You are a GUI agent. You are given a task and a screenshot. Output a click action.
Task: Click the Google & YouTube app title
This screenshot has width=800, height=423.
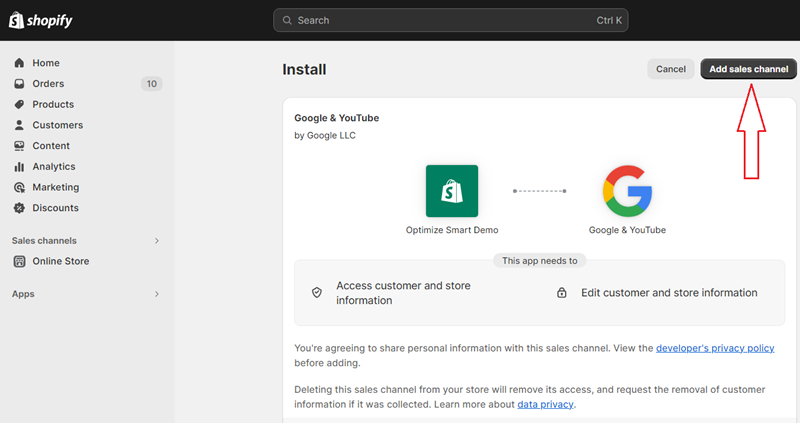pos(337,118)
